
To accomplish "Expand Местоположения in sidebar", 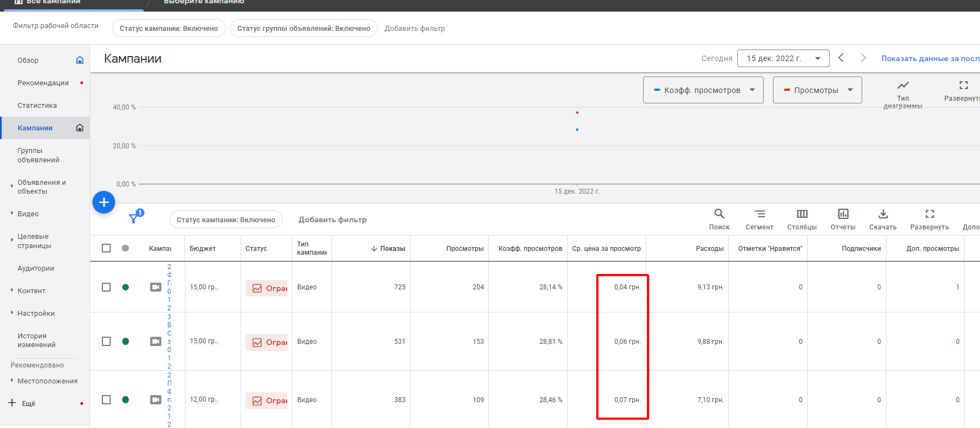I will click(x=12, y=380).
